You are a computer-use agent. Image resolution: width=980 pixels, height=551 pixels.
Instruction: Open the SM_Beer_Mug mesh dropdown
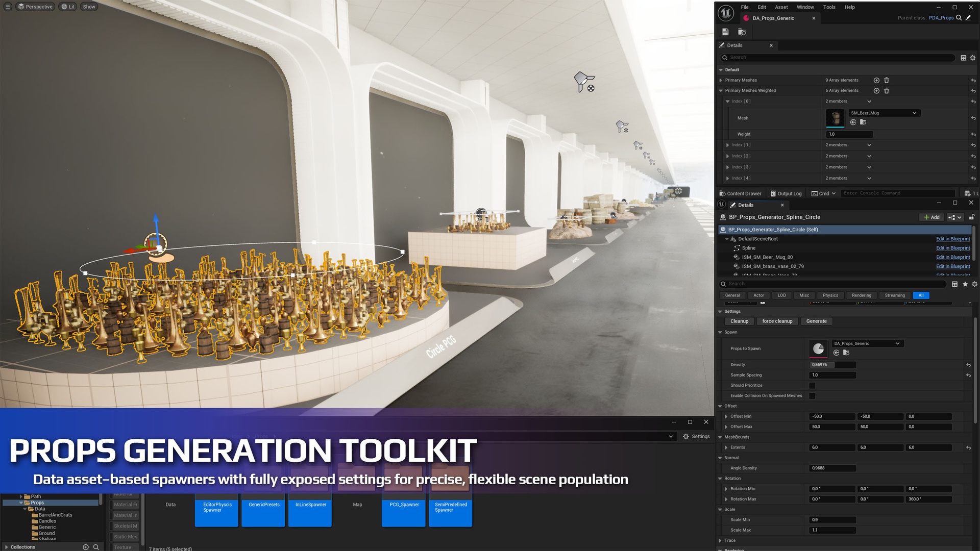pyautogui.click(x=884, y=113)
